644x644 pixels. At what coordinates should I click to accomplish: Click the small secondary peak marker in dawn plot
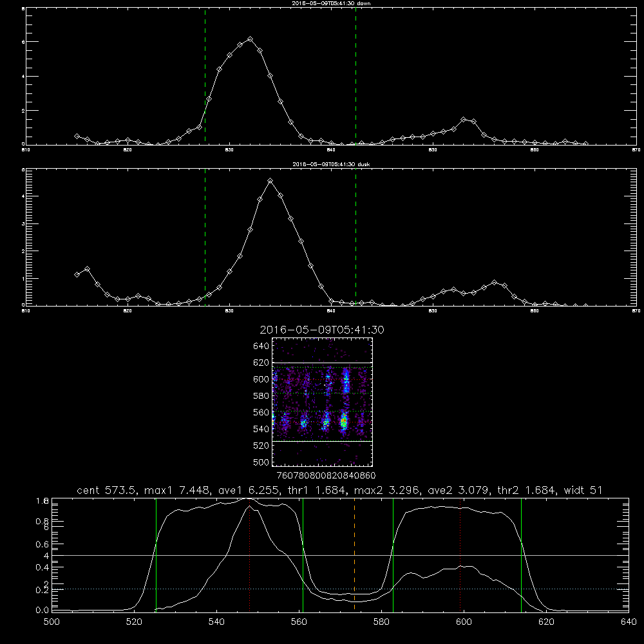pyautogui.click(x=464, y=120)
